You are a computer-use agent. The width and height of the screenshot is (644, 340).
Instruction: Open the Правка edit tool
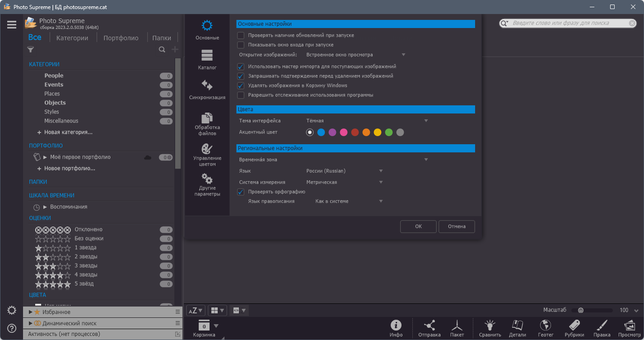tap(602, 329)
